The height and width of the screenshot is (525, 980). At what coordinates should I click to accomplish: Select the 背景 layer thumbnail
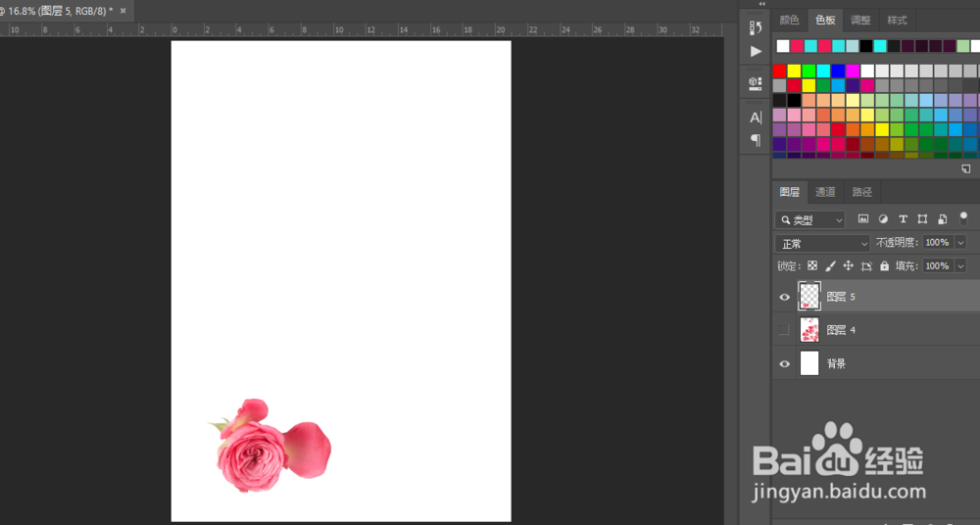pyautogui.click(x=809, y=363)
